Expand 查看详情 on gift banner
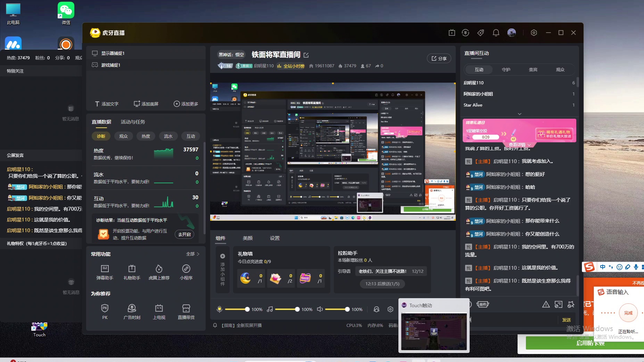The image size is (644, 362). click(520, 145)
